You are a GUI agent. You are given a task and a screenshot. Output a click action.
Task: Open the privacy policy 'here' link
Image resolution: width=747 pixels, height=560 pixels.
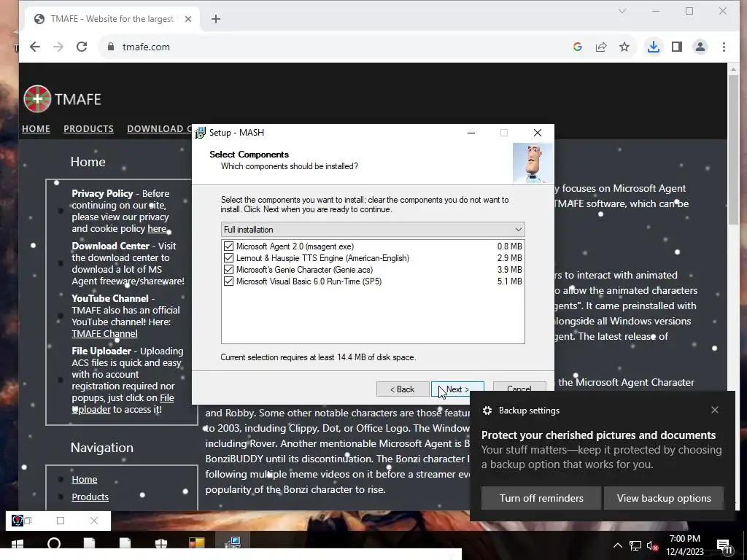(x=157, y=228)
